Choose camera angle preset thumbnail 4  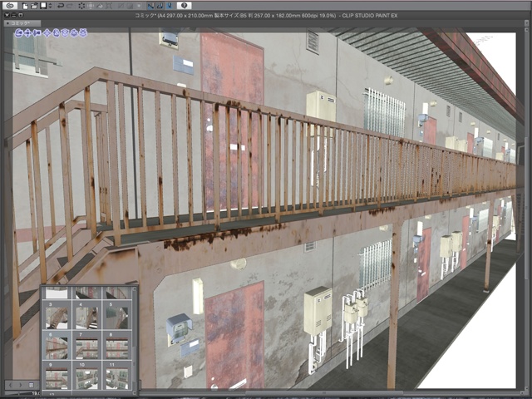click(86, 315)
